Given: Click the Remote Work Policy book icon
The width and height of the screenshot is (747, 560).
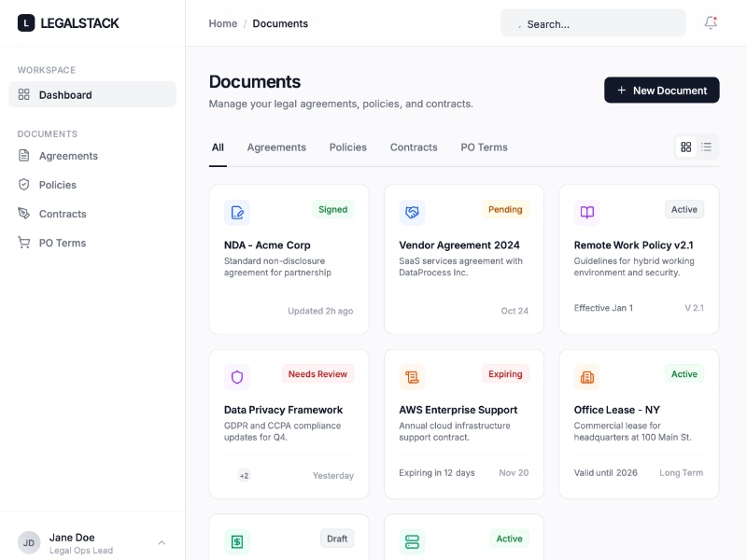Looking at the screenshot, I should 586,213.
